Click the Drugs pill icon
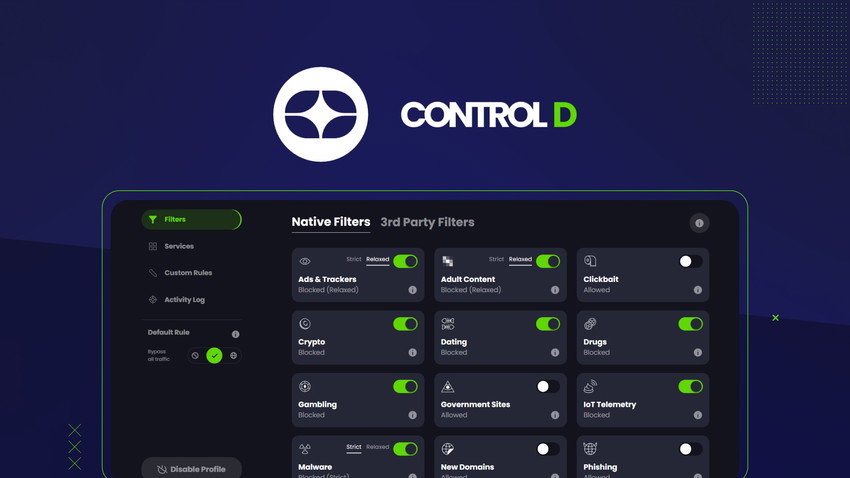 click(x=590, y=324)
